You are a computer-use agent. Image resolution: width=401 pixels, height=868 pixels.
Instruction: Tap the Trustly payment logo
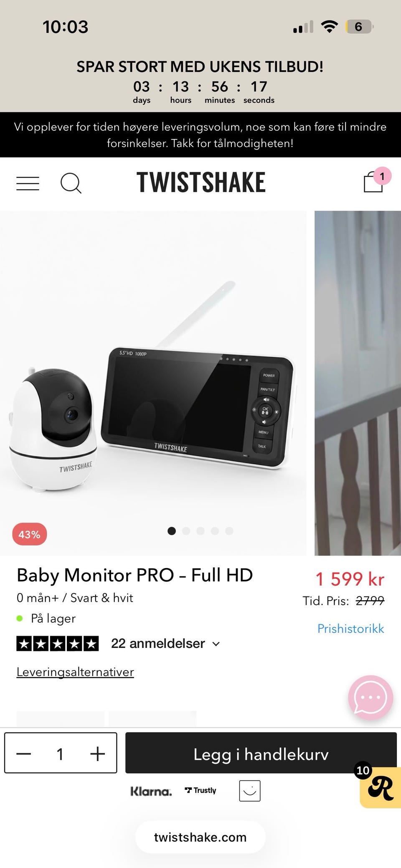coord(200,790)
